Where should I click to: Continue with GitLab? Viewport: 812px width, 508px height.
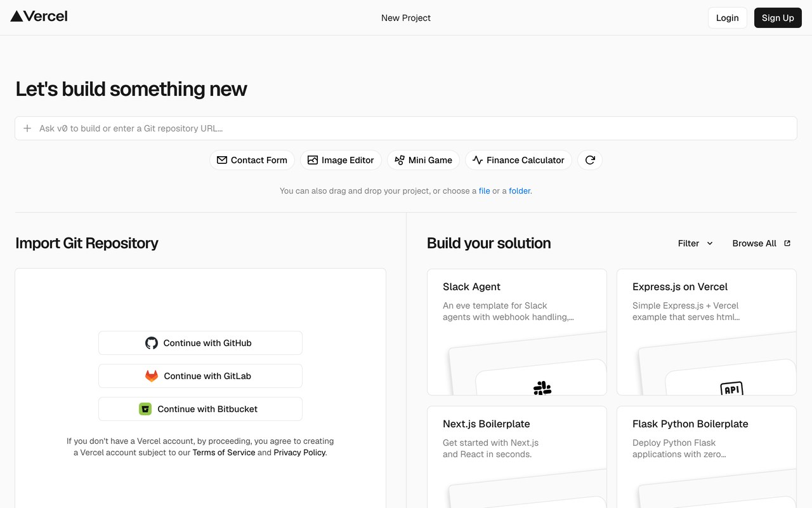(x=200, y=376)
